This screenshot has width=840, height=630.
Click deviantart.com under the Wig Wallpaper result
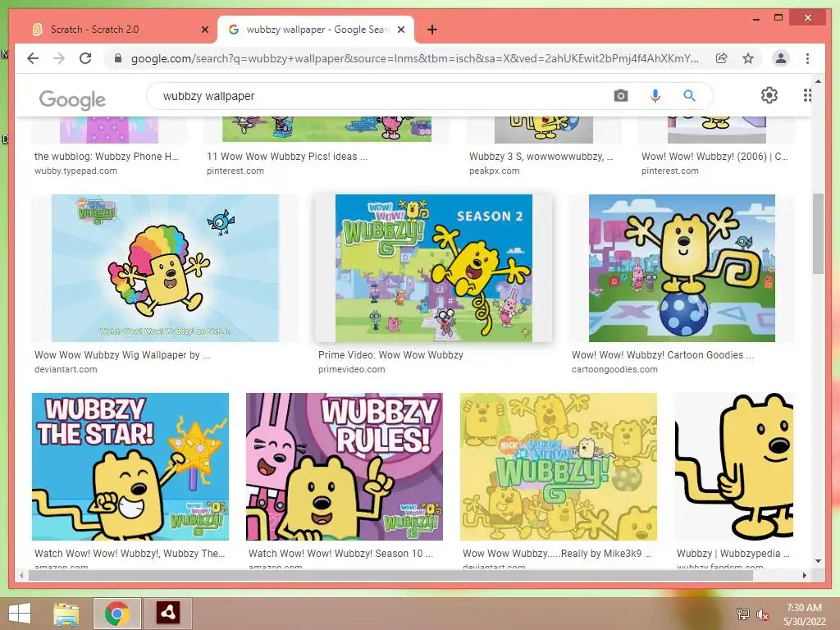(x=66, y=369)
